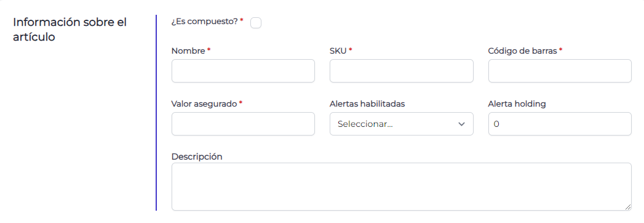Click the Valor asegurado label

pos(204,104)
